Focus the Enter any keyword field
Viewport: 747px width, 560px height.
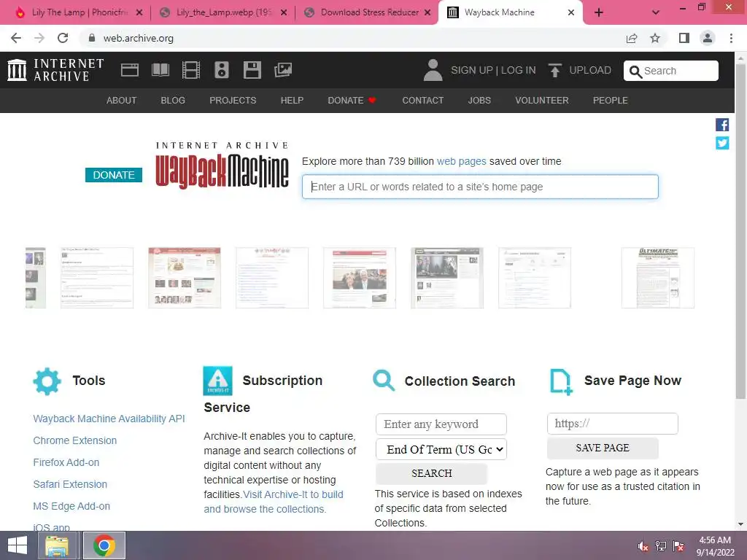pyautogui.click(x=441, y=424)
